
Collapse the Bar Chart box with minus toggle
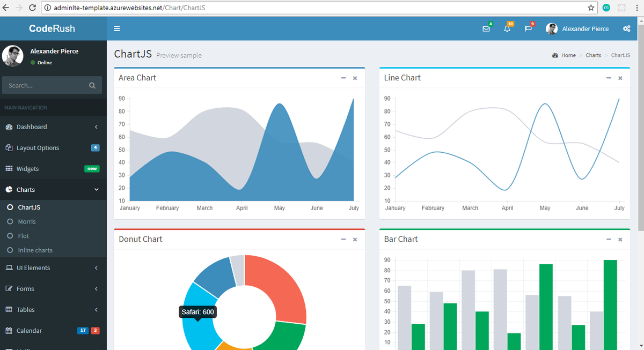click(609, 239)
